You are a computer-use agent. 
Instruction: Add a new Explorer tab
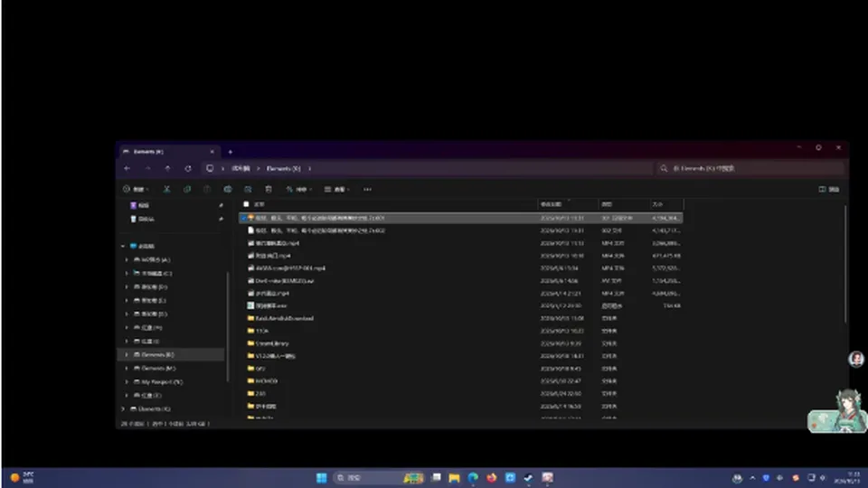click(x=231, y=152)
